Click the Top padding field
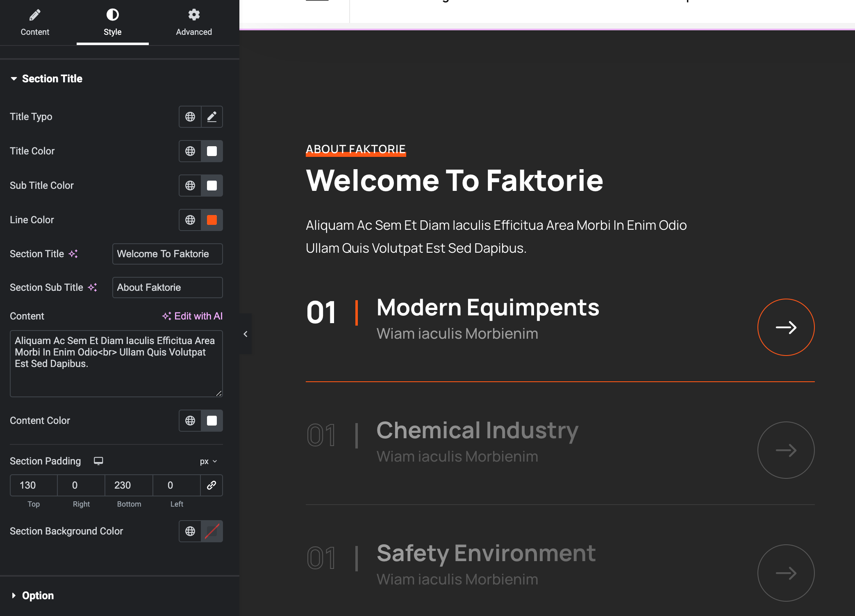The height and width of the screenshot is (616, 855). pyautogui.click(x=34, y=485)
